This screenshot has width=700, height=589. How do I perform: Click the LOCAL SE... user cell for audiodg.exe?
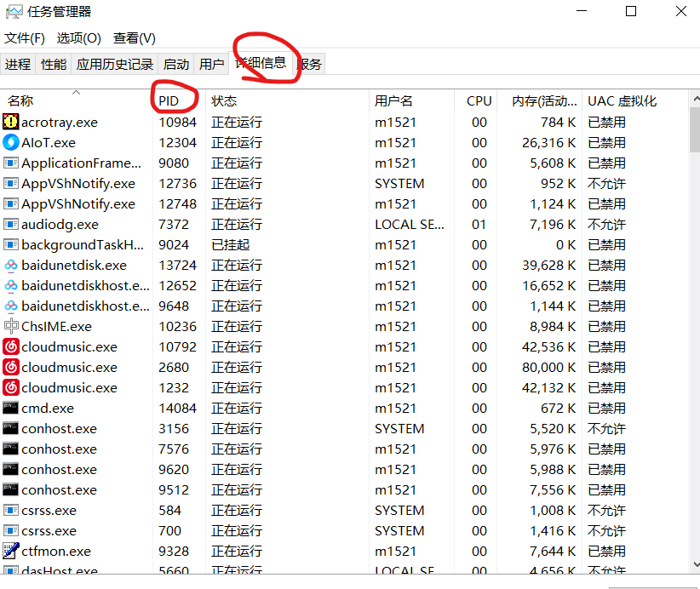point(410,224)
